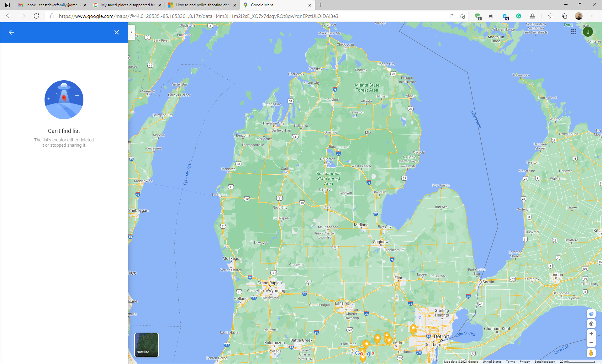Click the saved star marker near Ann Arbor
602x364 pixels.
pos(389,340)
